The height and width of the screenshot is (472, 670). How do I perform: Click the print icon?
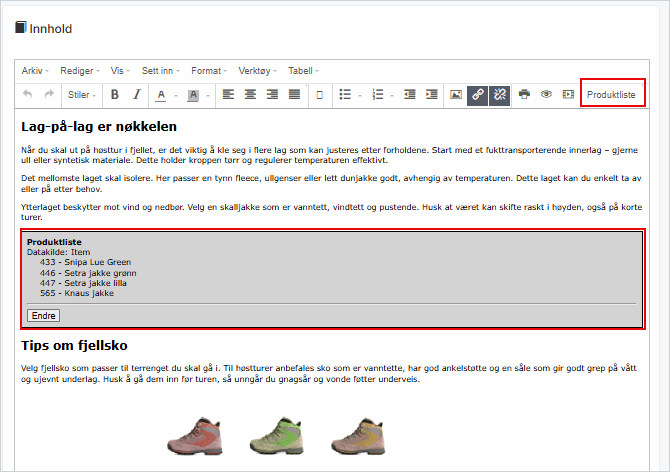(x=524, y=95)
